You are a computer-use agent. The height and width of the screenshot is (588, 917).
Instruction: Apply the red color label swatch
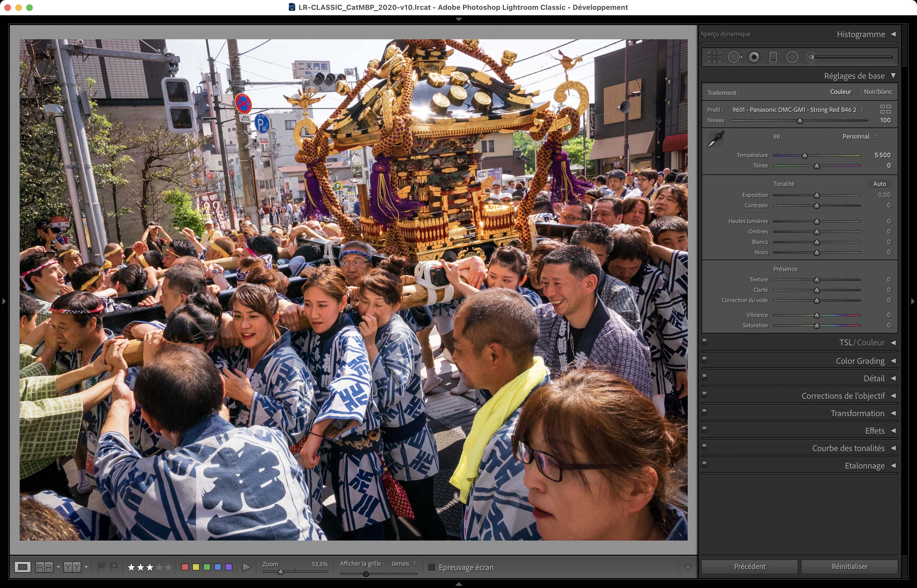(185, 567)
